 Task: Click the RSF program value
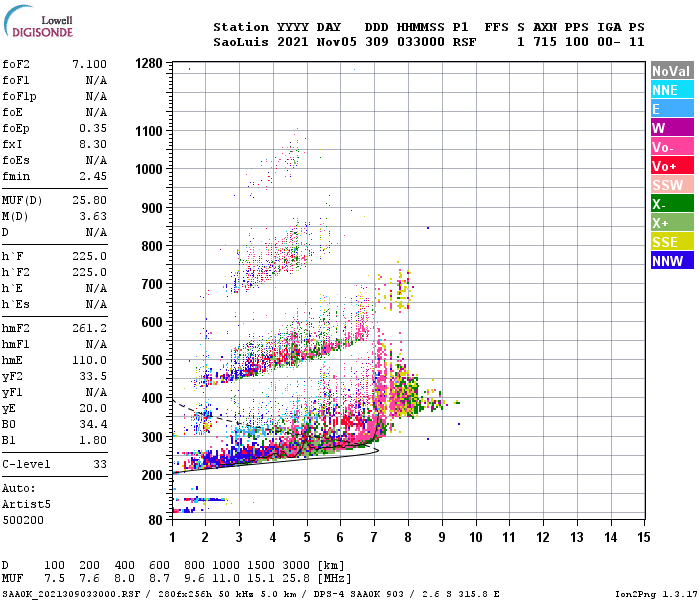(x=464, y=42)
